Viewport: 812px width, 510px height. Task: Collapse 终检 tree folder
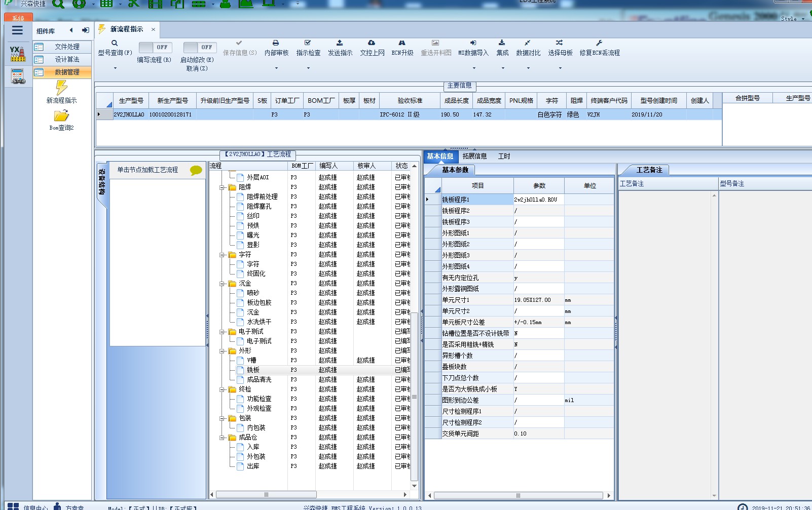pyautogui.click(x=222, y=389)
